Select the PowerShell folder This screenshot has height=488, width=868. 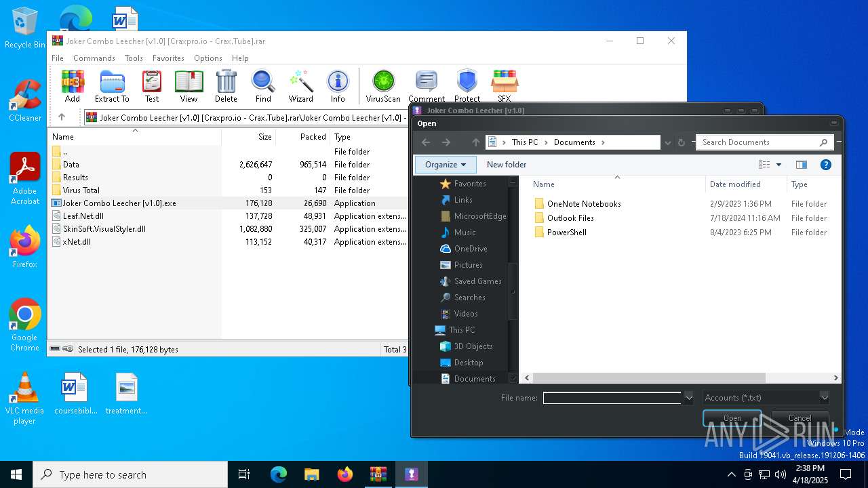pyautogui.click(x=567, y=232)
